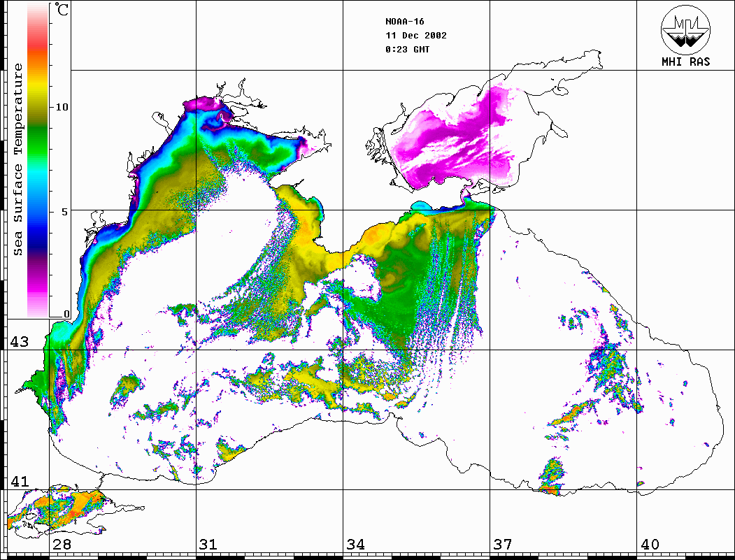Click the '11 Dec 2002' date text

[416, 36]
